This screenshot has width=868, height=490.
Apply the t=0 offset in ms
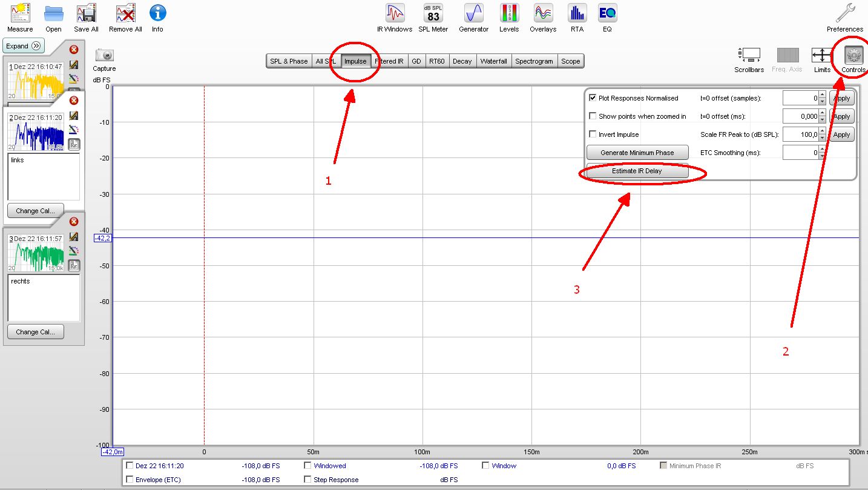pyautogui.click(x=841, y=116)
